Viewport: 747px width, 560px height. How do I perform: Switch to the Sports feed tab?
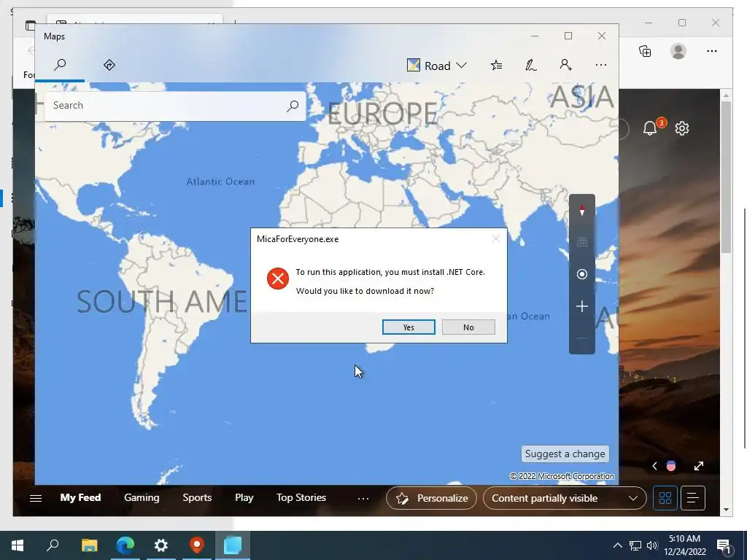197,497
